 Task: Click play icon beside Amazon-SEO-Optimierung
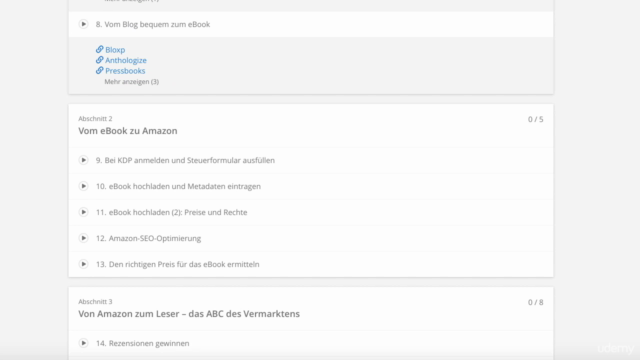pos(83,238)
